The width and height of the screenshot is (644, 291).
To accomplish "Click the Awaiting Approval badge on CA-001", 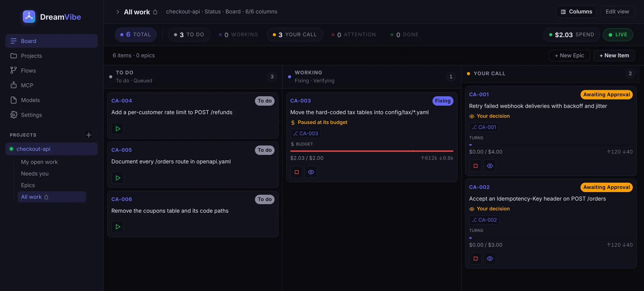I will 607,94.
